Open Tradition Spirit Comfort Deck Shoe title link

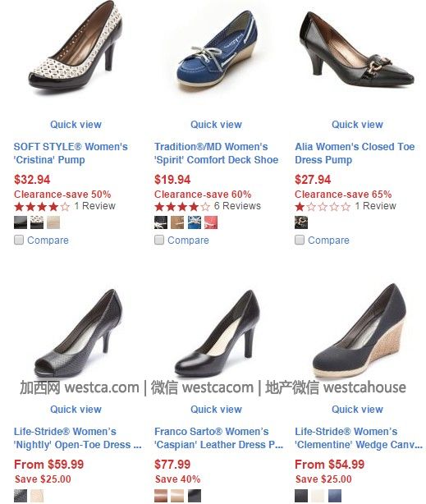coord(217,153)
